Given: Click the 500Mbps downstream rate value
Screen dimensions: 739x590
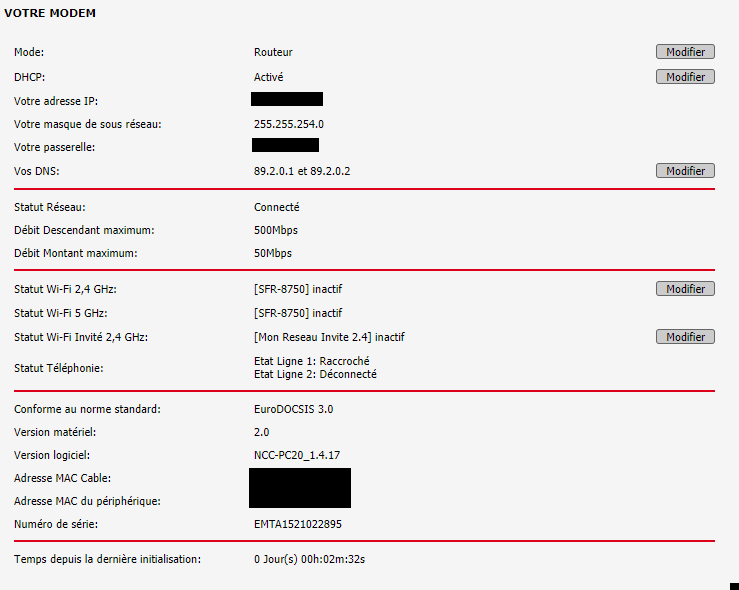Looking at the screenshot, I should pyautogui.click(x=276, y=230).
